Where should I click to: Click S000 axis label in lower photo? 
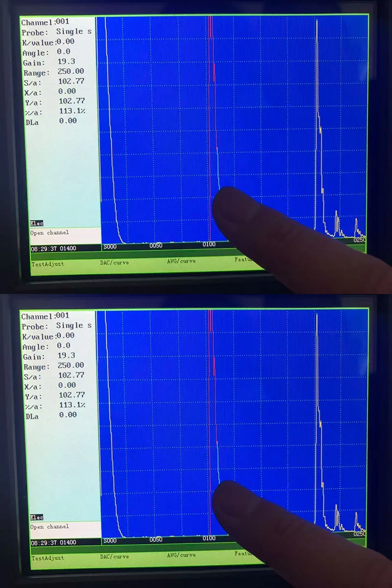pos(110,540)
